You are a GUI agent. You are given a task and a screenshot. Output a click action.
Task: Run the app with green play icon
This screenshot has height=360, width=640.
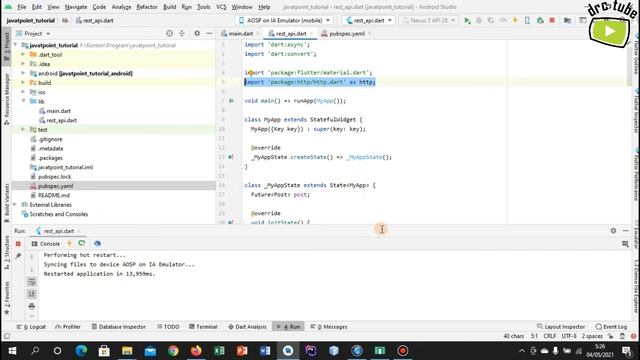pos(467,20)
